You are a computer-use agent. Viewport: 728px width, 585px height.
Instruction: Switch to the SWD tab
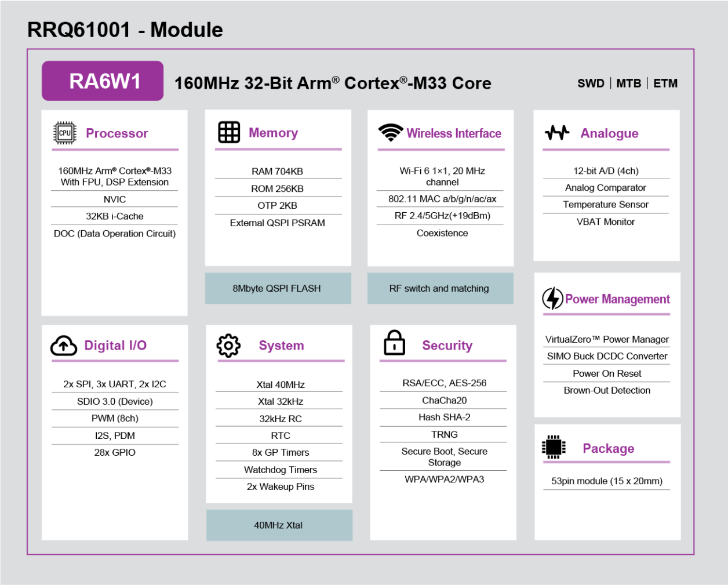(591, 83)
